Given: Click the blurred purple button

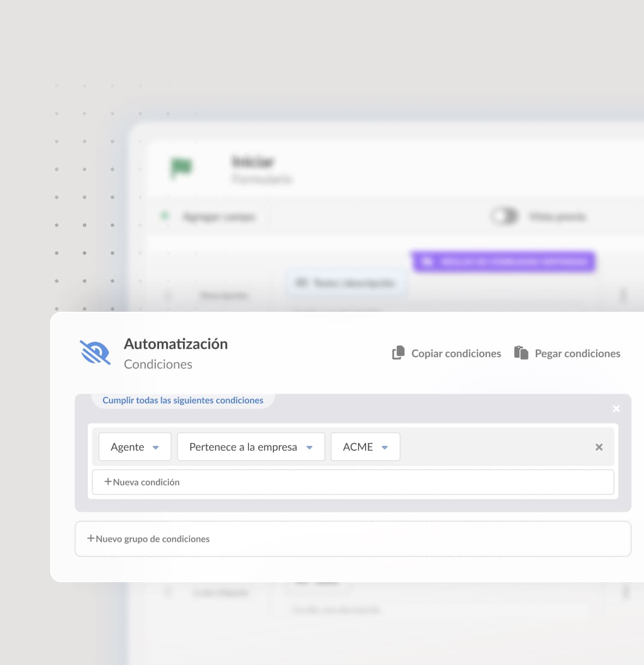Looking at the screenshot, I should coord(503,262).
